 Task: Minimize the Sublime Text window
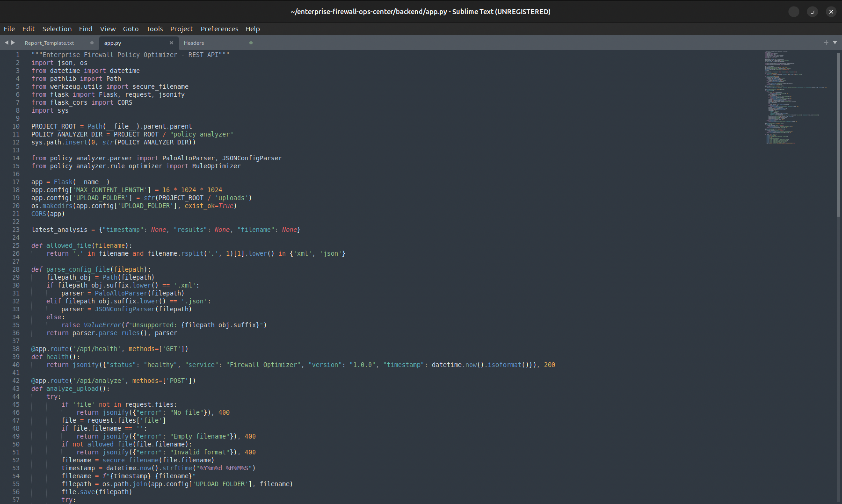pyautogui.click(x=794, y=12)
